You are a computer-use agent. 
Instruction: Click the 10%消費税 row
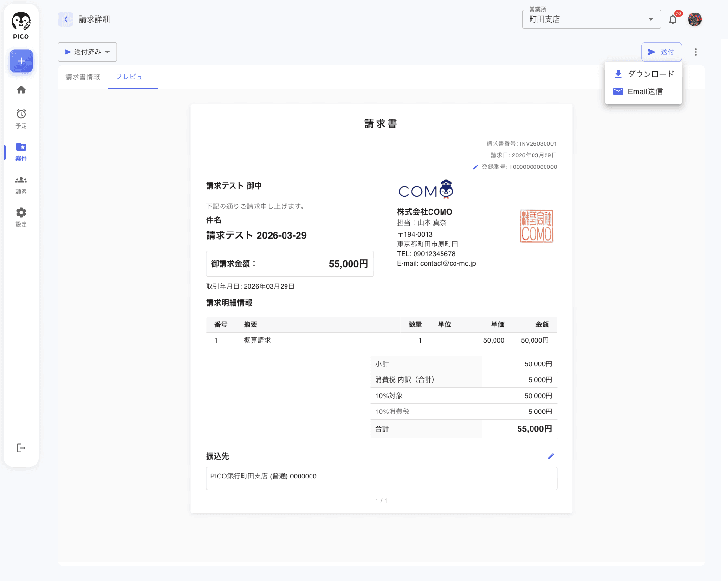coord(464,412)
